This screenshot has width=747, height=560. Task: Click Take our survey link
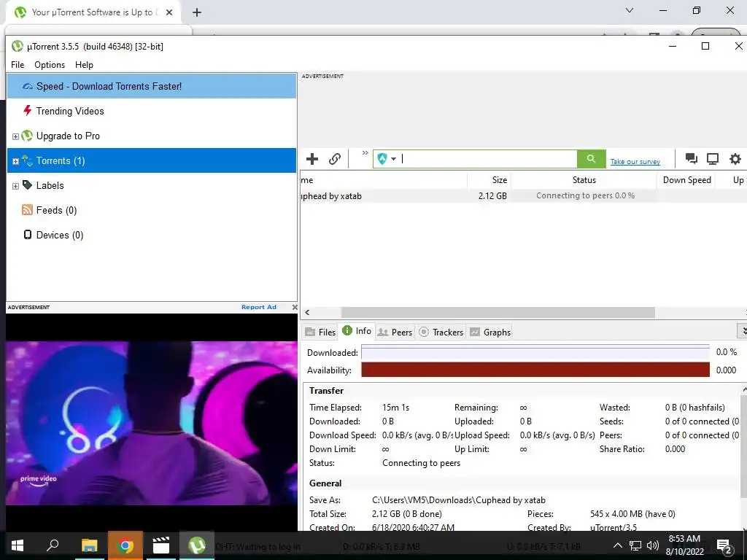(x=635, y=162)
